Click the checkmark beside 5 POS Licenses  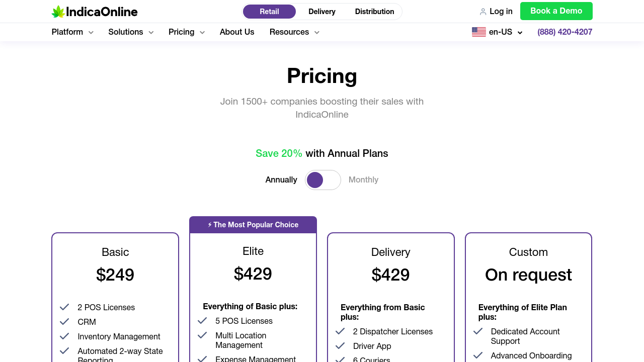coord(202,321)
